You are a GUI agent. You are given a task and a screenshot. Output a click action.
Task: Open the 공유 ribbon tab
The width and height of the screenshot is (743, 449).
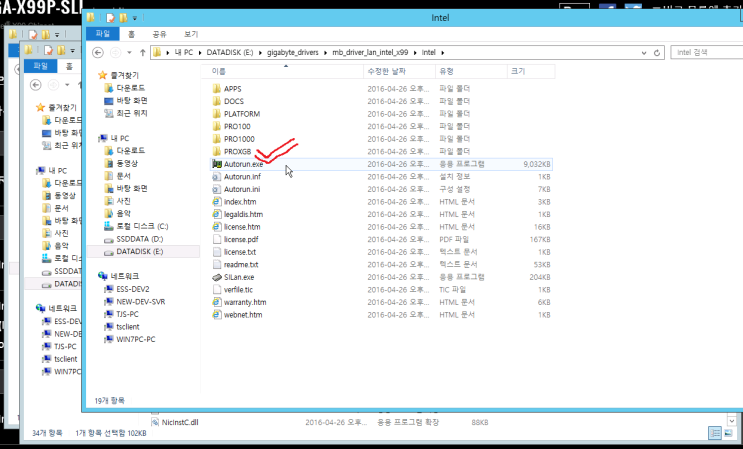[159, 34]
